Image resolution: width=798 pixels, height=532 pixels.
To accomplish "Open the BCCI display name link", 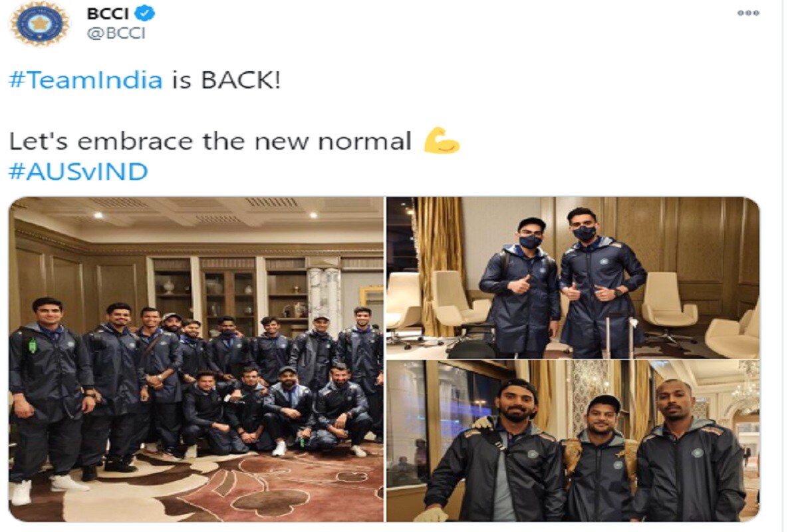I will (107, 13).
